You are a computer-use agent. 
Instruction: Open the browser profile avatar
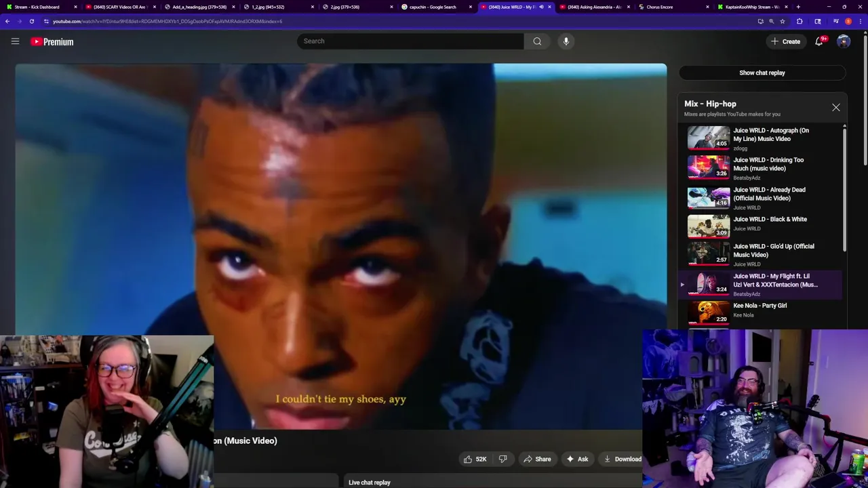[x=848, y=21]
